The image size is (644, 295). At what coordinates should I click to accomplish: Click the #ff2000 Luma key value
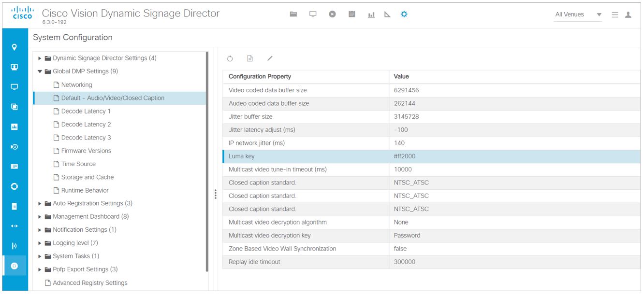point(405,156)
